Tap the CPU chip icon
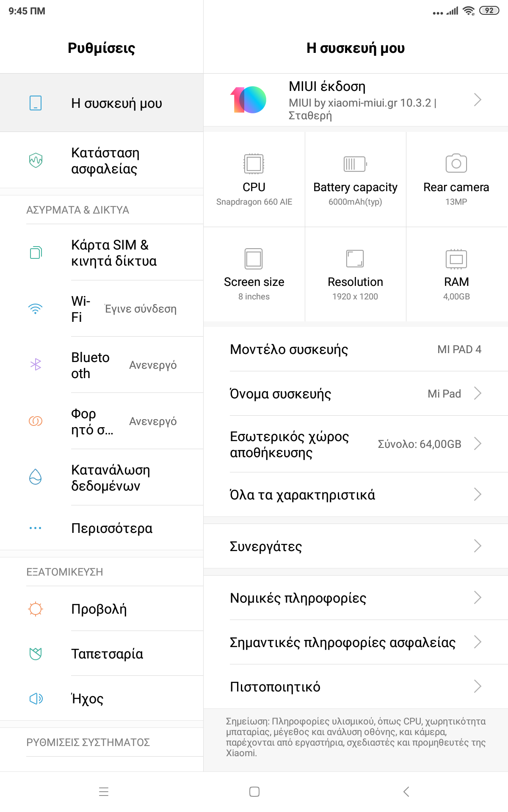The image size is (508, 812). (x=254, y=164)
